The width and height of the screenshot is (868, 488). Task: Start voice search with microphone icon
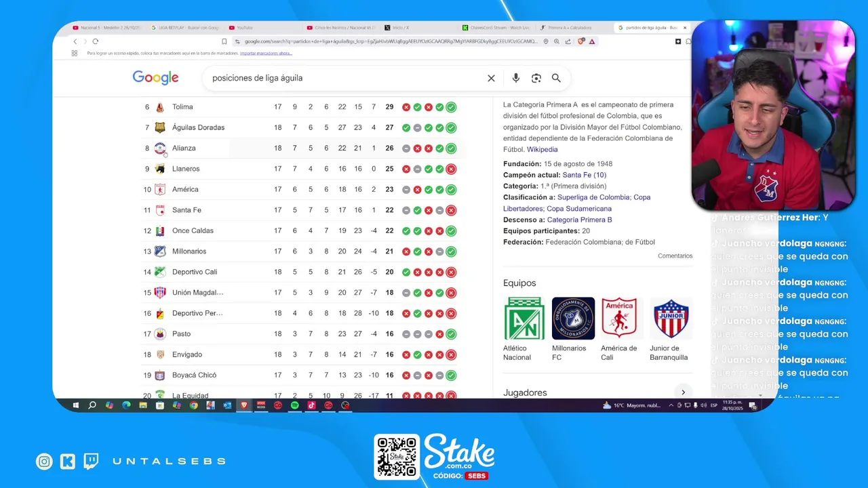(516, 78)
